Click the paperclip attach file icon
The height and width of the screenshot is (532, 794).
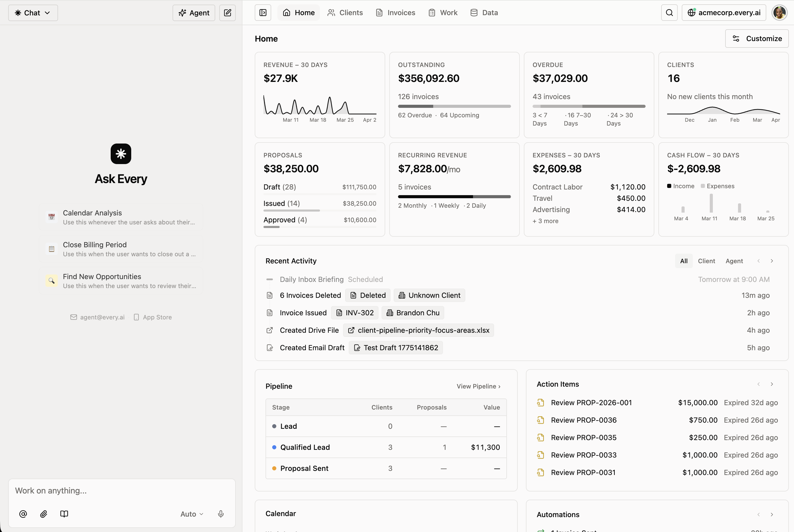pyautogui.click(x=43, y=514)
